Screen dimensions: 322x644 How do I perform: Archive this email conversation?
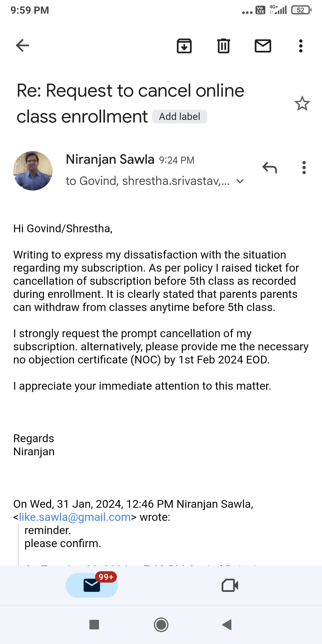click(x=184, y=46)
